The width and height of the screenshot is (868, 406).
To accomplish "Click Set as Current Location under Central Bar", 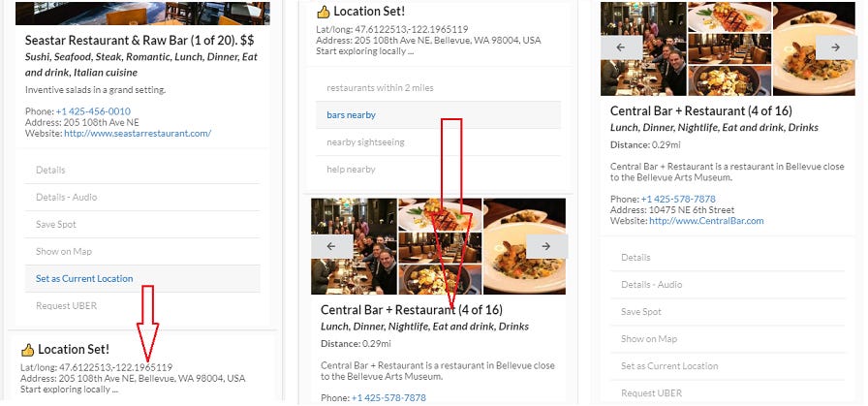I will pos(728,366).
